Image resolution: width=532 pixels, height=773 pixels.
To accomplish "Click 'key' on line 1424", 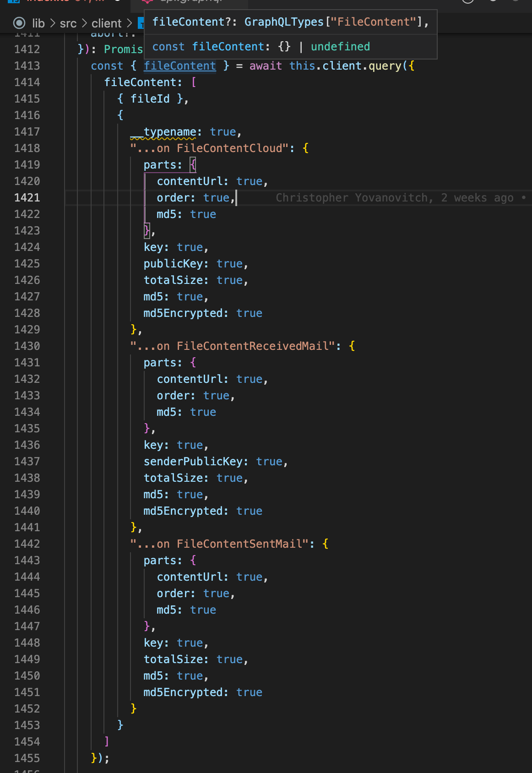I will pos(153,247).
